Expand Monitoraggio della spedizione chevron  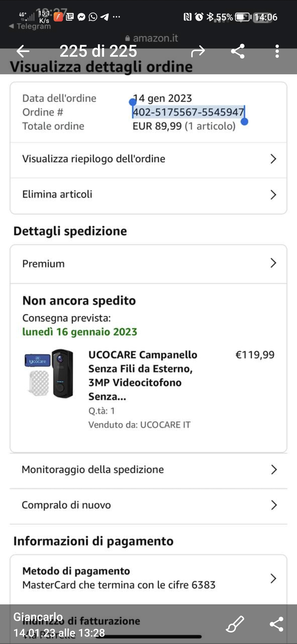[x=274, y=470]
